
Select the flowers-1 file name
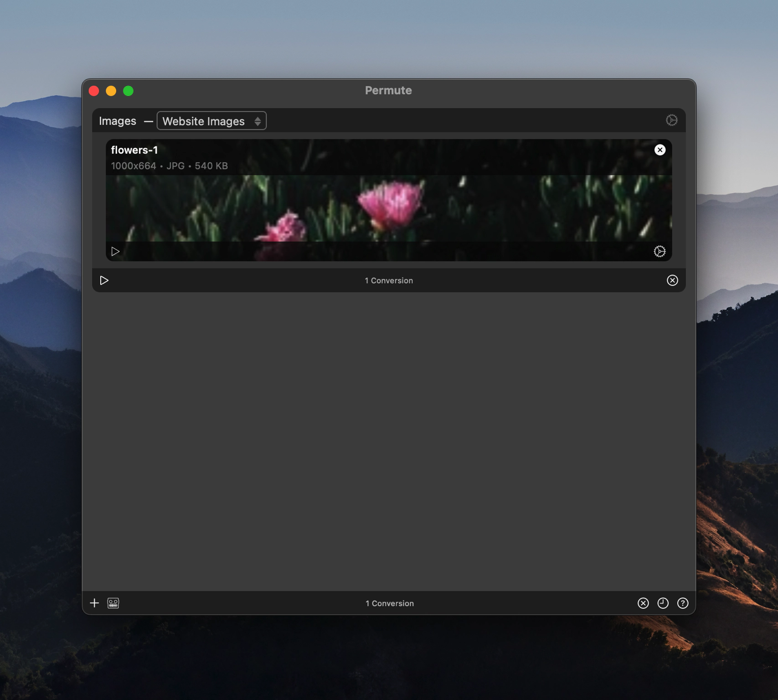134,150
